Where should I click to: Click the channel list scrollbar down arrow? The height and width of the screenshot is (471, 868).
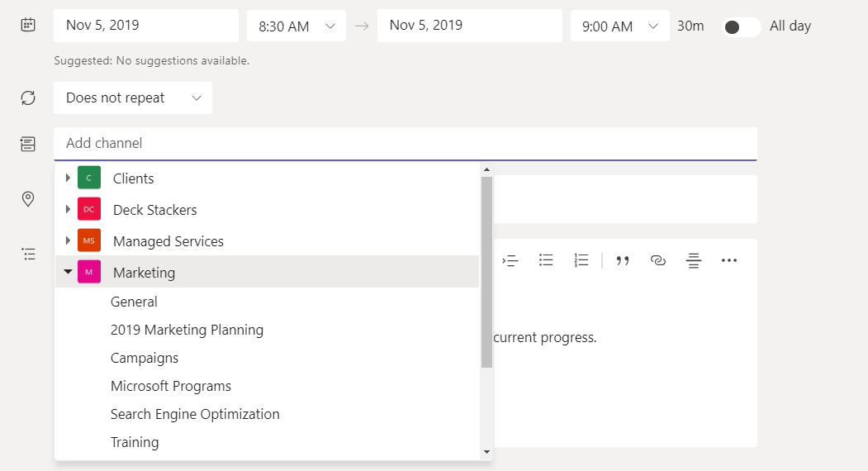point(486,452)
